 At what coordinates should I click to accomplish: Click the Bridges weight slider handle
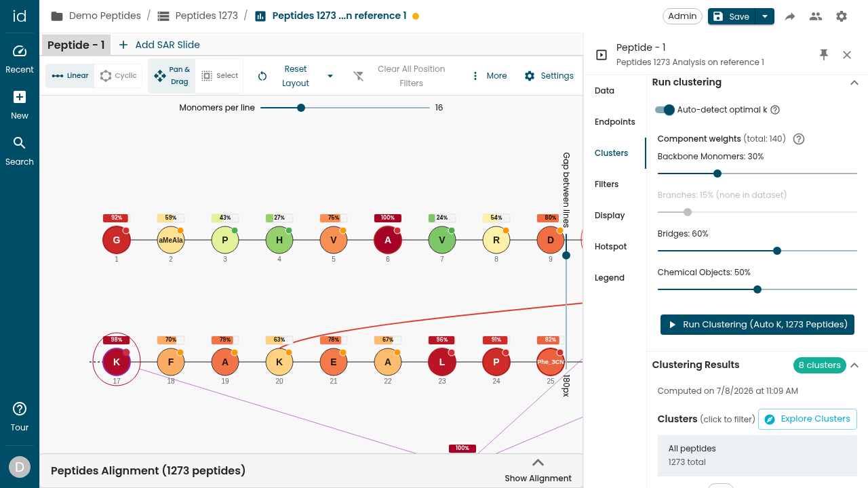pyautogui.click(x=777, y=251)
